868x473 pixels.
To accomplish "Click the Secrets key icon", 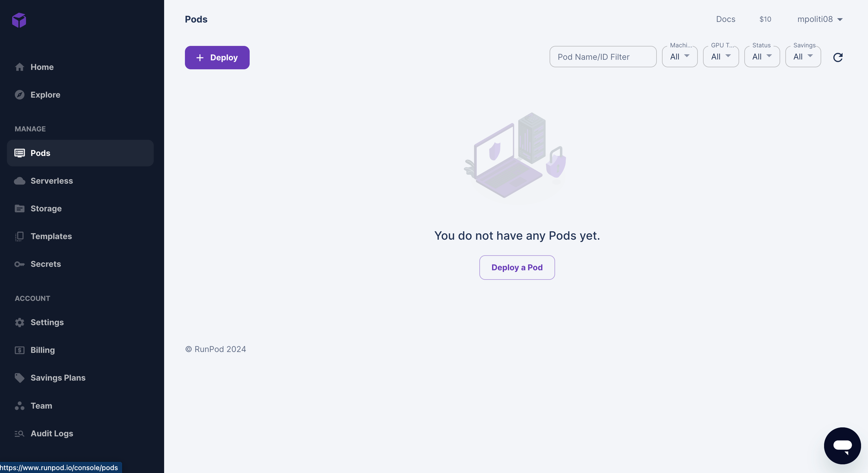I will 20,264.
